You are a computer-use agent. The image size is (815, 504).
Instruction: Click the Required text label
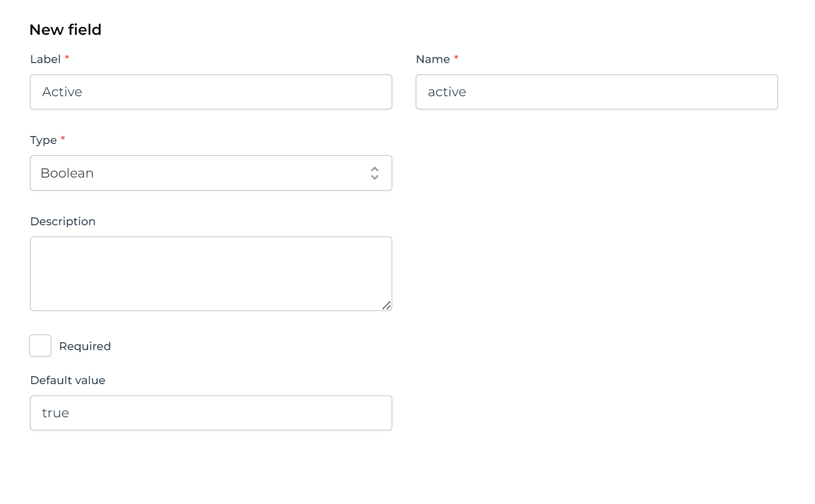pos(85,346)
